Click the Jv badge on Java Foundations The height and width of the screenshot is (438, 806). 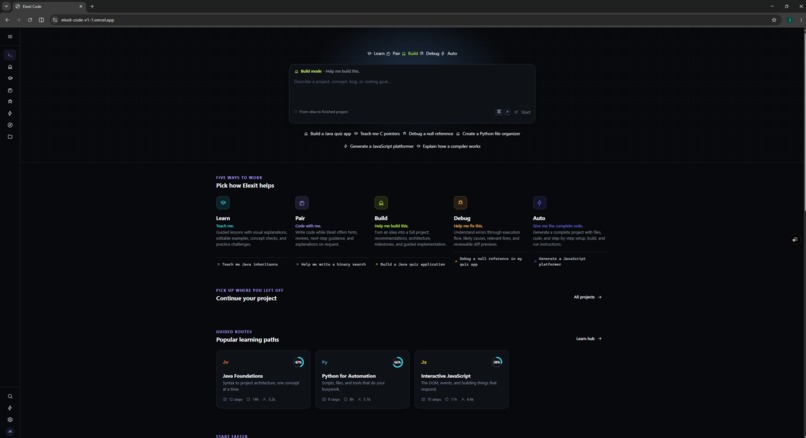(x=225, y=362)
